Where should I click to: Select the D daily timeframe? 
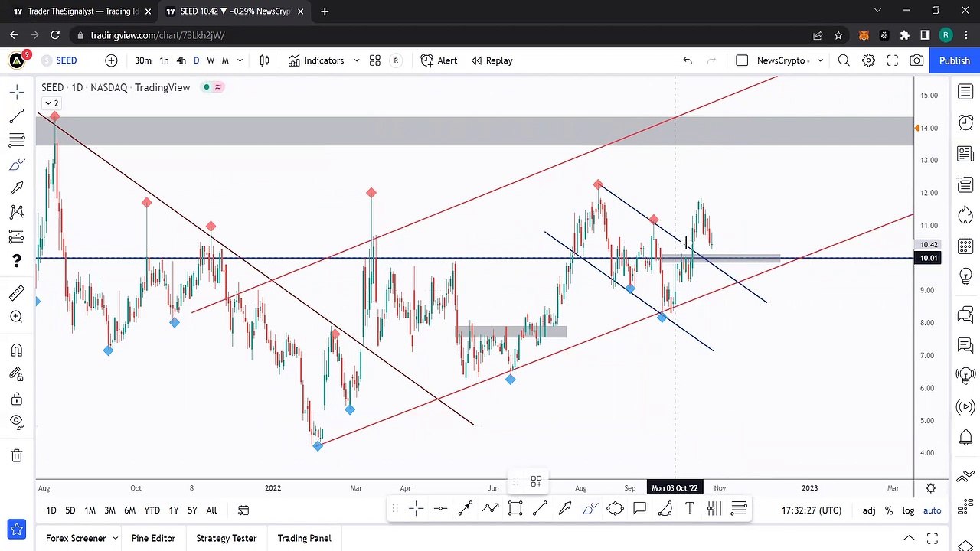196,60
